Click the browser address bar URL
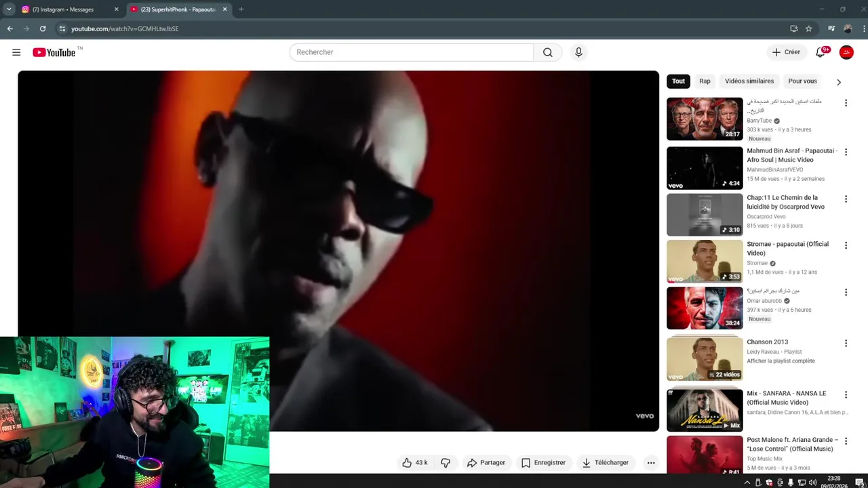The width and height of the screenshot is (868, 488). click(x=125, y=28)
